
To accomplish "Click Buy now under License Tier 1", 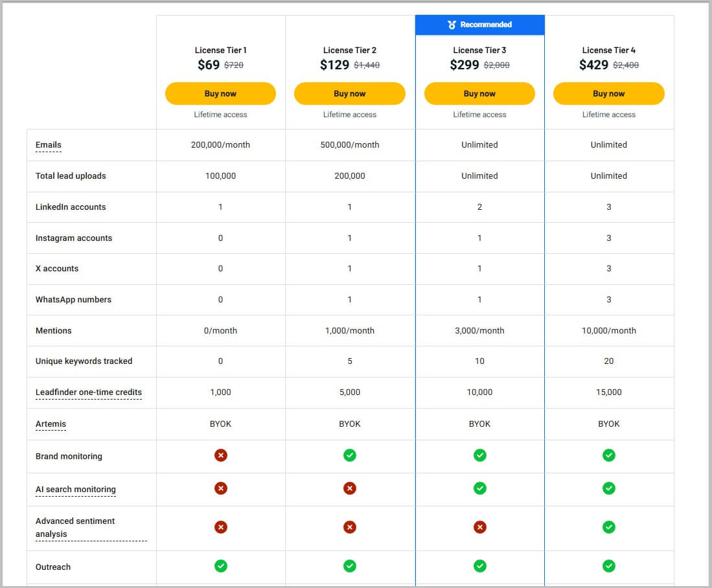I will (220, 93).
